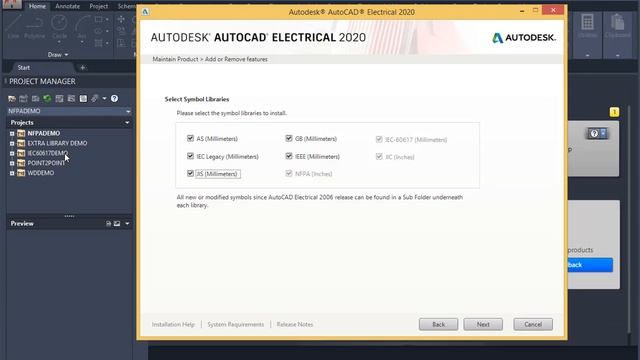Click the Hatch tool icon in the ribbon

(x=98, y=43)
